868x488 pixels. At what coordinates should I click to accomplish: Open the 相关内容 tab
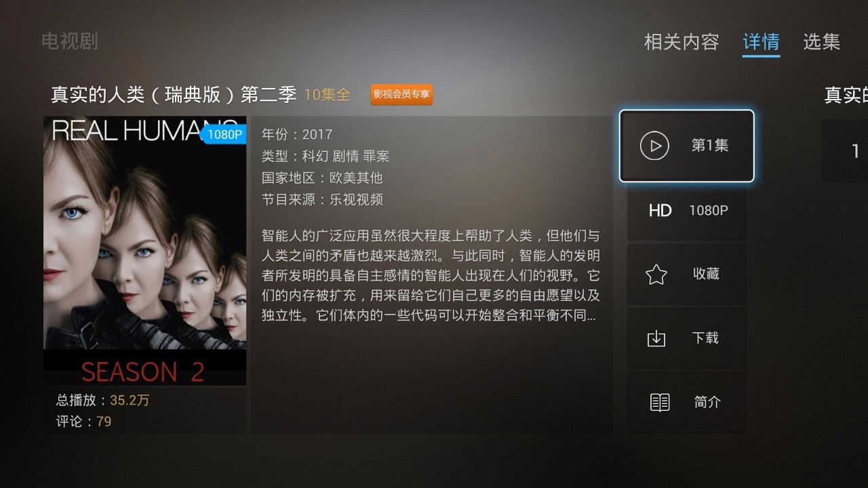(681, 42)
